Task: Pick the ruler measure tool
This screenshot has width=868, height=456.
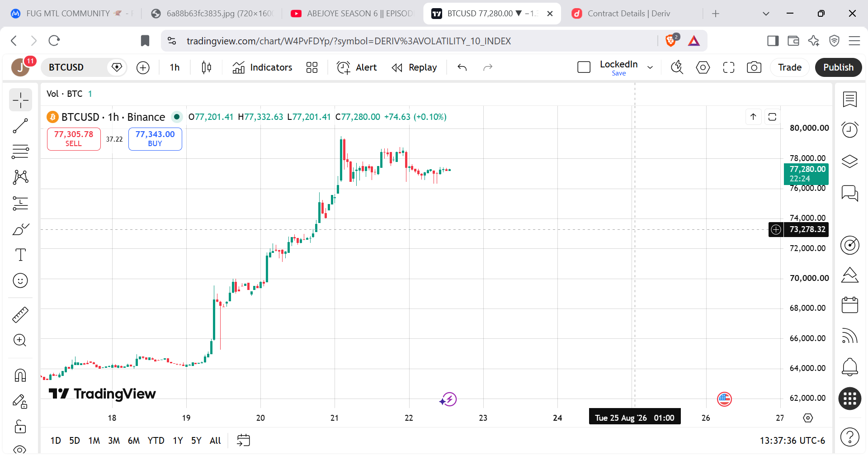Action: (20, 314)
